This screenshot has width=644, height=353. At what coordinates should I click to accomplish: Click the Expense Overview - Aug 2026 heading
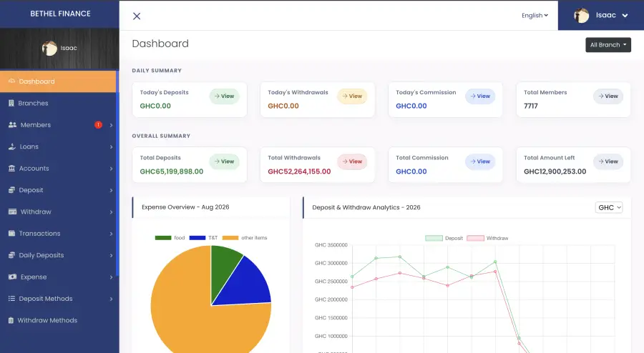coord(185,207)
